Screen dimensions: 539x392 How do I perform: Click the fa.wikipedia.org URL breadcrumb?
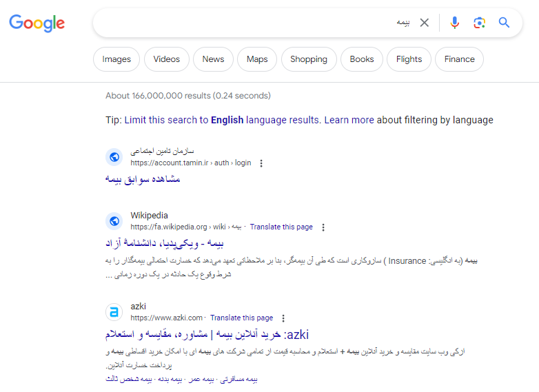click(x=185, y=227)
